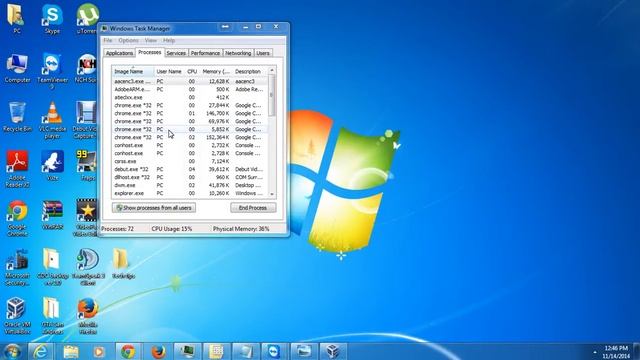Viewport: 640px width, 360px height.
Task: Launch uTorrent from the desktop
Action: point(87,19)
